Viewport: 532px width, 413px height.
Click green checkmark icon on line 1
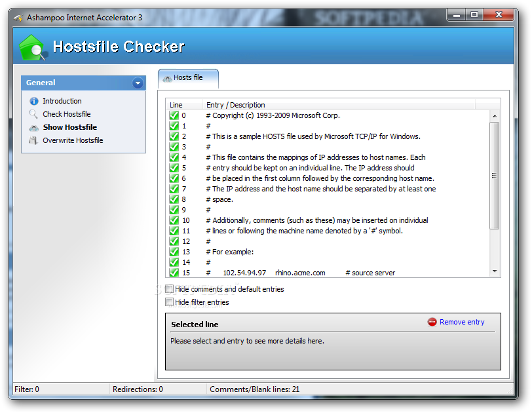click(174, 126)
